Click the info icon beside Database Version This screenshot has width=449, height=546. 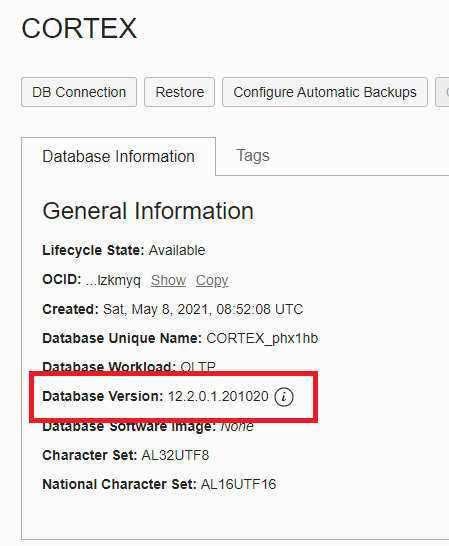pyautogui.click(x=284, y=397)
